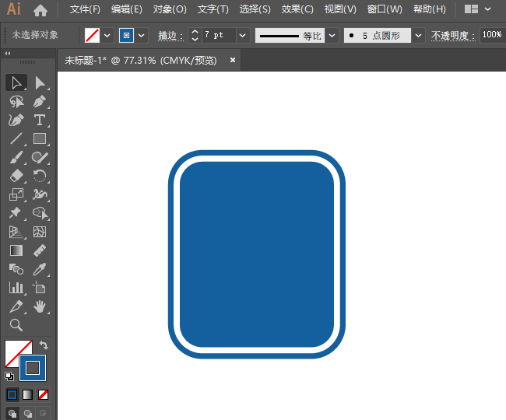Click the large blue stroke swatch
This screenshot has height=420, width=506.
coord(33,367)
